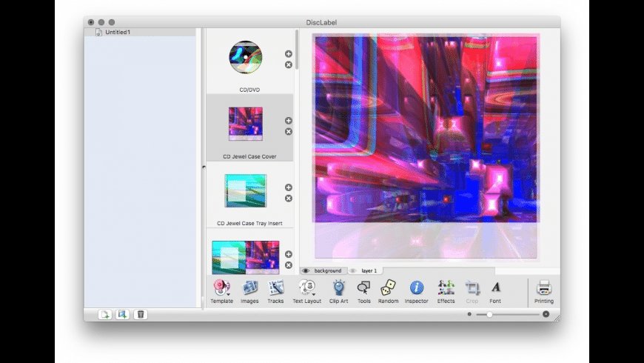Open the Effects tool
The height and width of the screenshot is (363, 644).
pos(446,289)
